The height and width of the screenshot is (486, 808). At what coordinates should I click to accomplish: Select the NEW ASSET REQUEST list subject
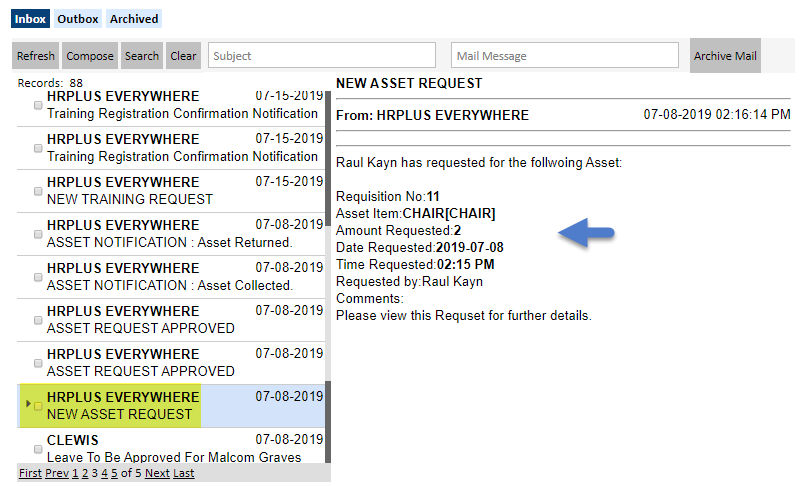(x=120, y=414)
